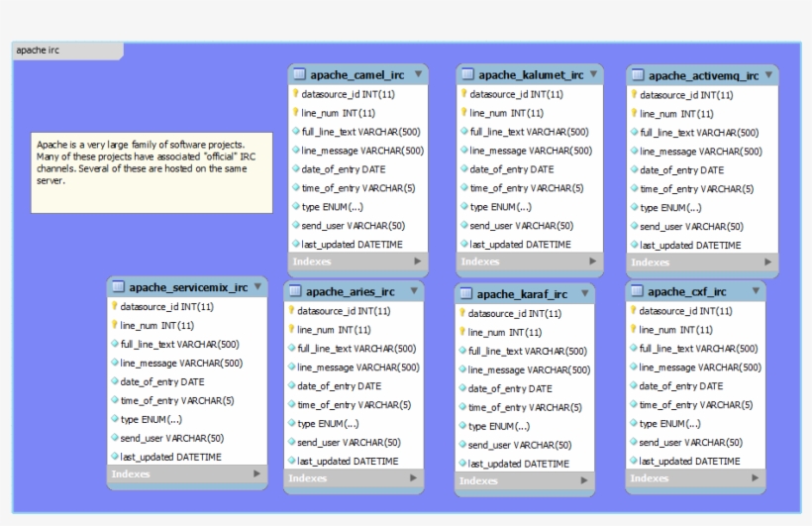Viewport: 812px width, 526px height.
Task: Click datasource_id key icon in apache_camel_irc
Action: click(296, 93)
